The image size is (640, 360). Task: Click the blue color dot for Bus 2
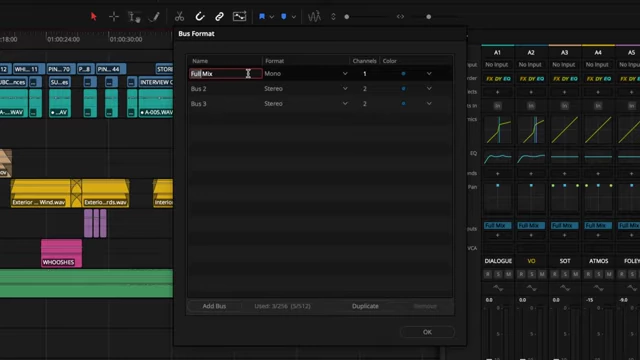coord(403,89)
